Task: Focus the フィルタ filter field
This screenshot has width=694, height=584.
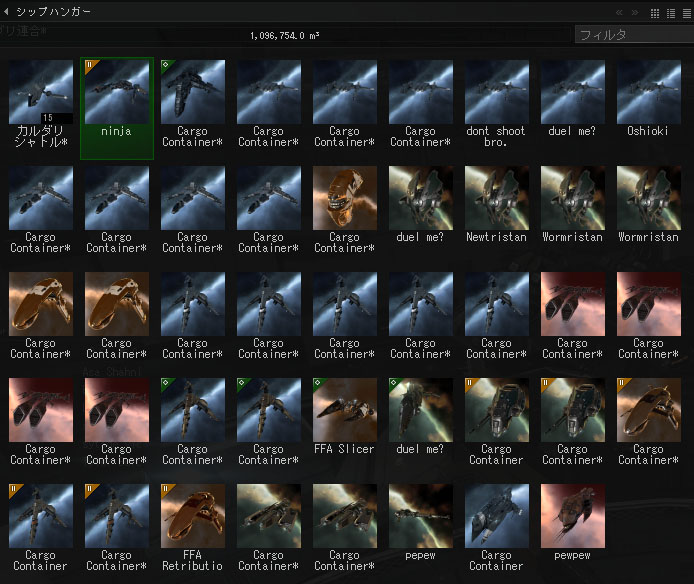Action: [634, 35]
